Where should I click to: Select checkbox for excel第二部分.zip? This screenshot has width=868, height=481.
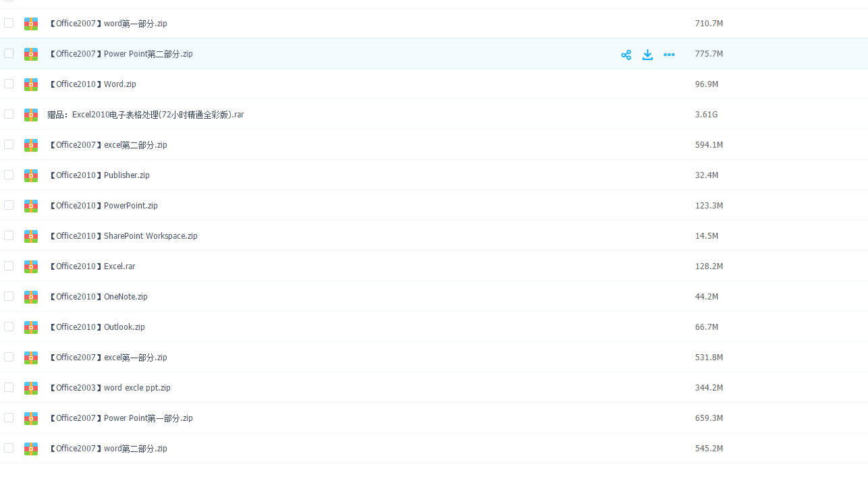coord(9,144)
